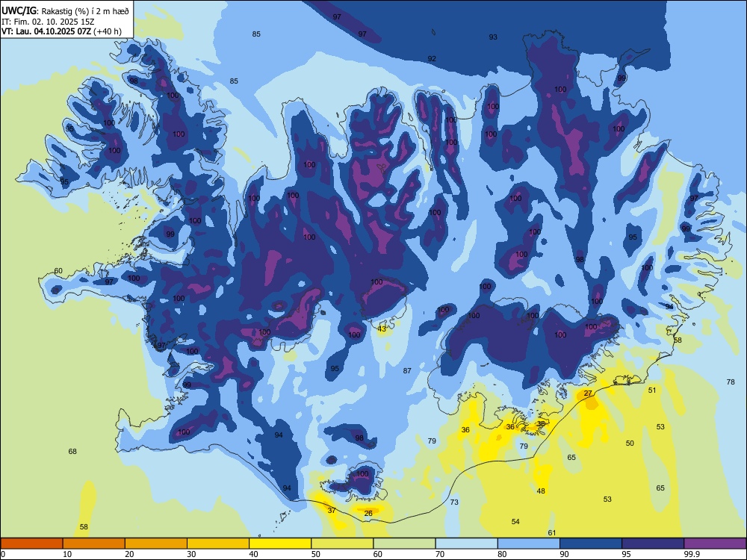This screenshot has height=560, width=747.
Task: Select the value 78 over the eastern sea
Action: (731, 382)
